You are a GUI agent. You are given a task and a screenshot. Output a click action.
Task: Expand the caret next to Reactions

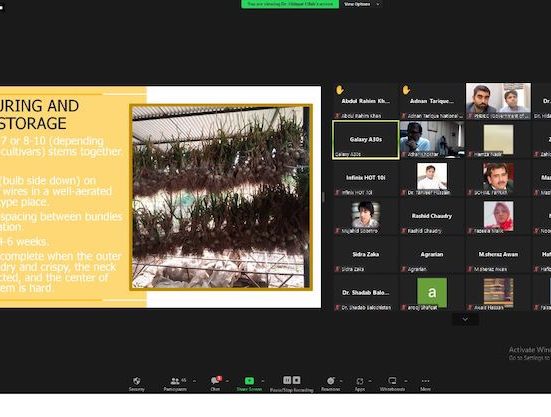tap(341, 381)
